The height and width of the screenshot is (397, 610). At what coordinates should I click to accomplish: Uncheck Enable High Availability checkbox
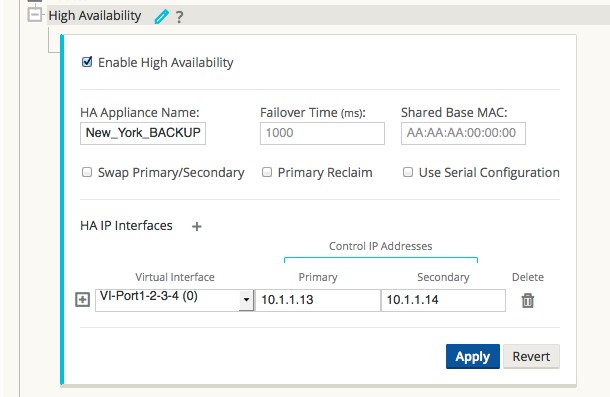tap(87, 62)
